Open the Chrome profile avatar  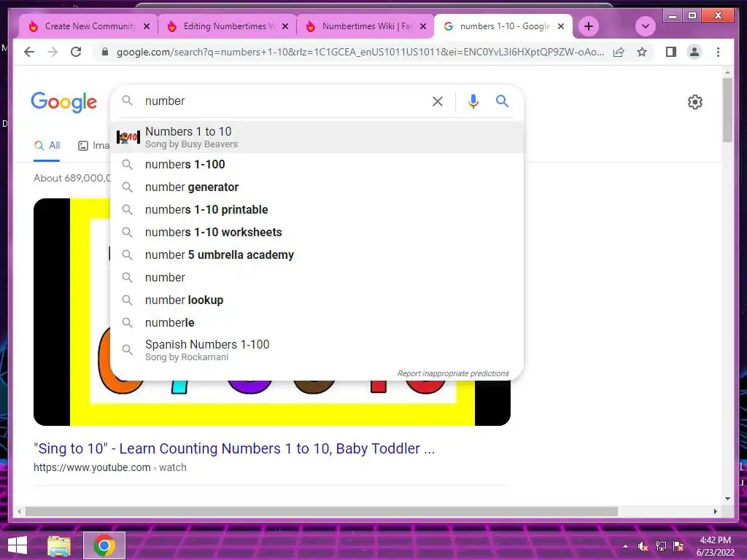[694, 52]
